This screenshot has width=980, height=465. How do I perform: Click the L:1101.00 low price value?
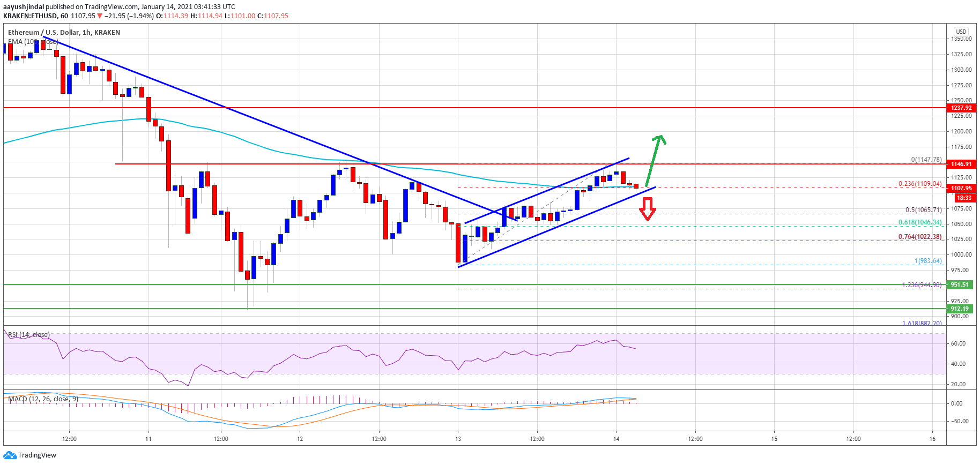point(240,16)
